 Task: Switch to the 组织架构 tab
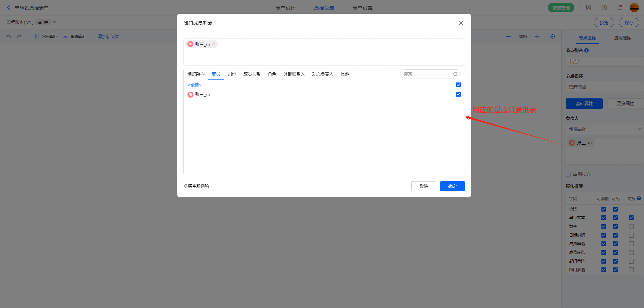click(196, 74)
